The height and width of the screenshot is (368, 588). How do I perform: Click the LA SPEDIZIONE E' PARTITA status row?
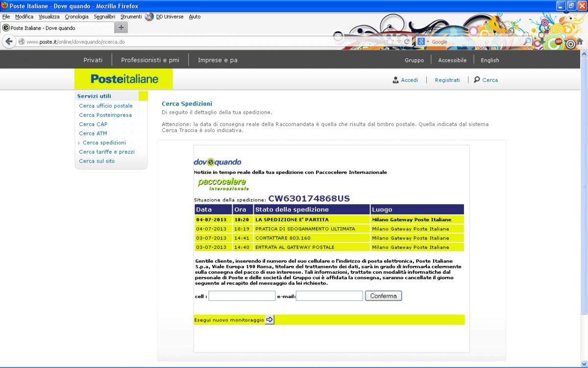(329, 219)
